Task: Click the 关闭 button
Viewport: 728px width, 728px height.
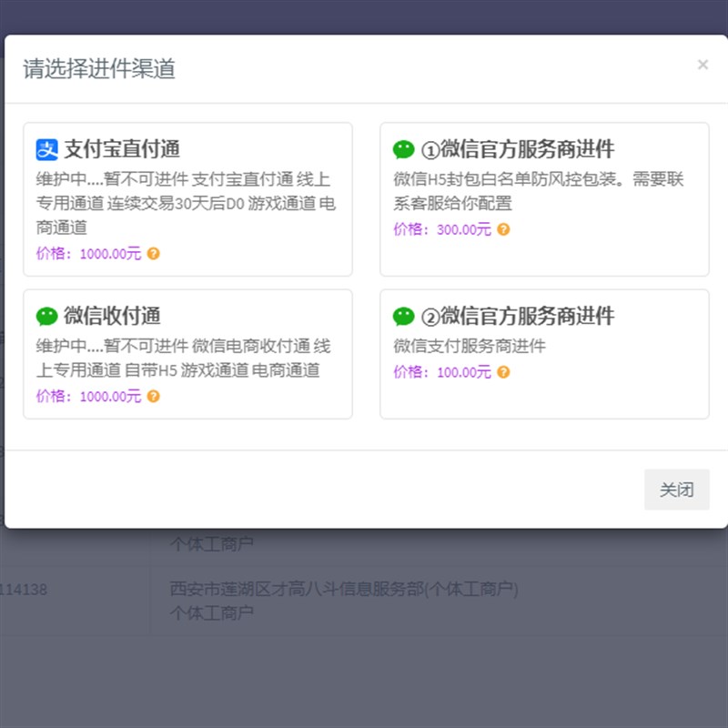Action: [676, 490]
